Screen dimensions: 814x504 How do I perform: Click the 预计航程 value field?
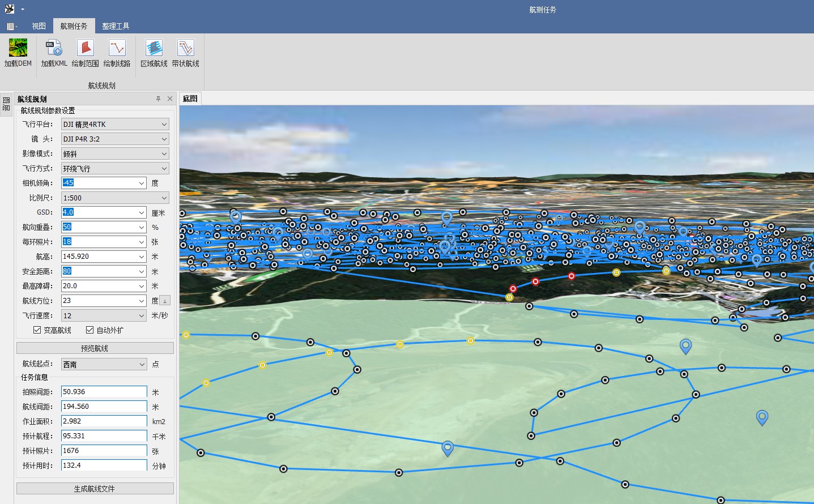104,436
